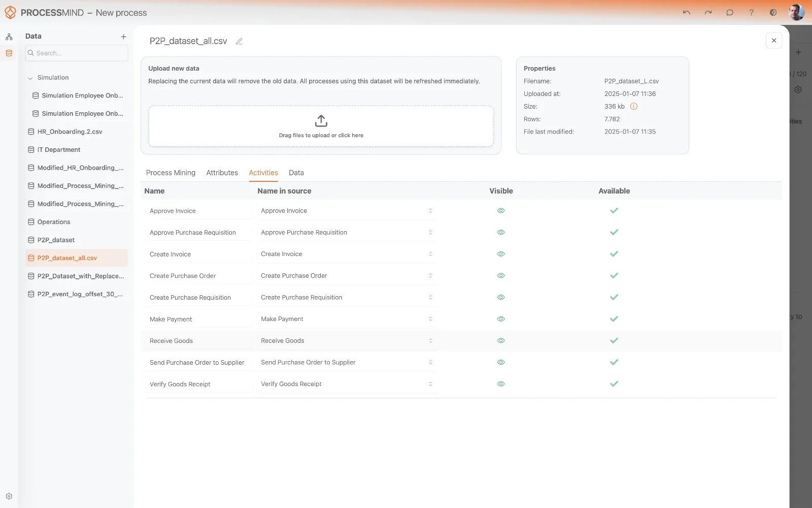Click the Name in source column header
Screen dimensions: 812x508
pyautogui.click(x=284, y=191)
